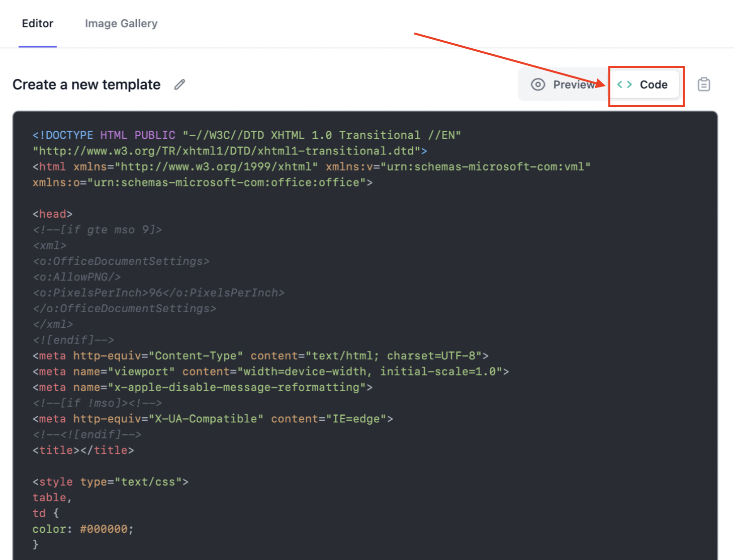Click the <!--[if !mso]><!--> comment line
Screen dimensions: 734x560
click(x=98, y=403)
